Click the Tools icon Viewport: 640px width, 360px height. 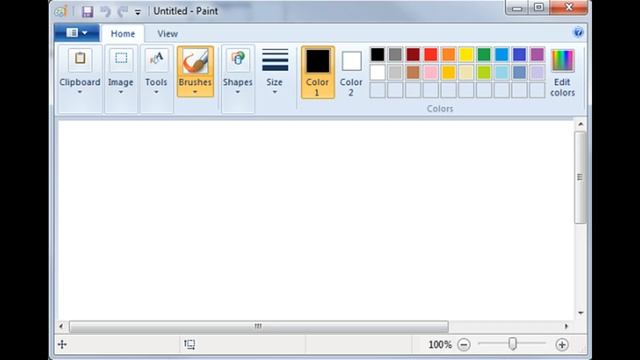tap(156, 59)
